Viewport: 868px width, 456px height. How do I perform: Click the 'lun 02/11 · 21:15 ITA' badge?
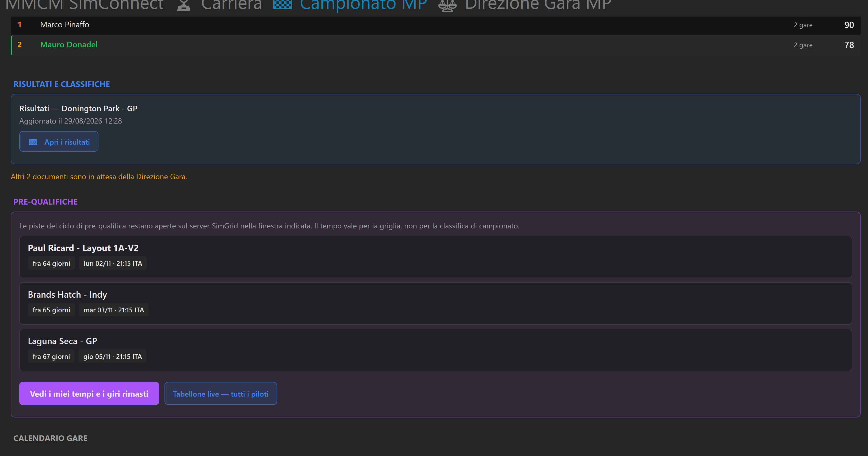(113, 263)
